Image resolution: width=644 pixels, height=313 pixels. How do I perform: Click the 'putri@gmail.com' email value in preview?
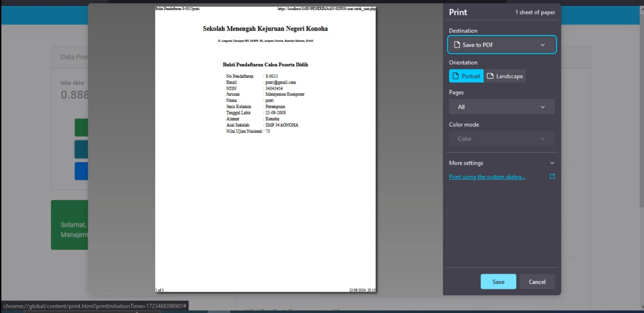pyautogui.click(x=281, y=82)
